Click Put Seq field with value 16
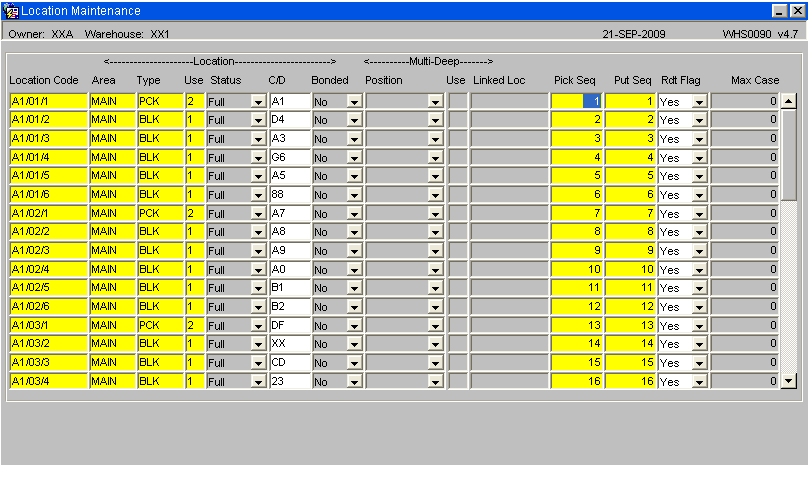Viewport: 809px width, 500px height. tap(630, 381)
